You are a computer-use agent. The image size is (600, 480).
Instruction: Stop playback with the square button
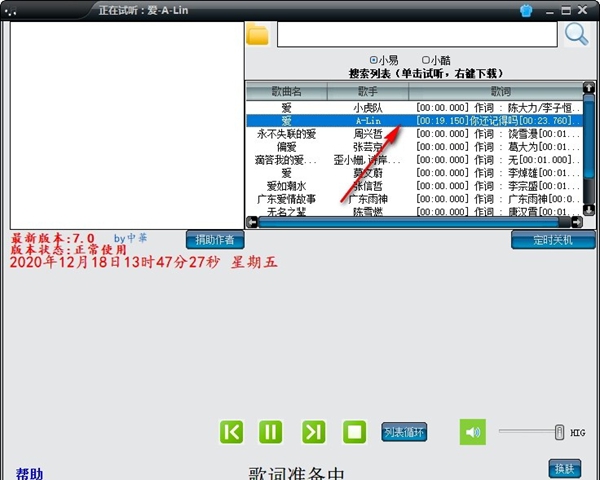[x=354, y=432]
